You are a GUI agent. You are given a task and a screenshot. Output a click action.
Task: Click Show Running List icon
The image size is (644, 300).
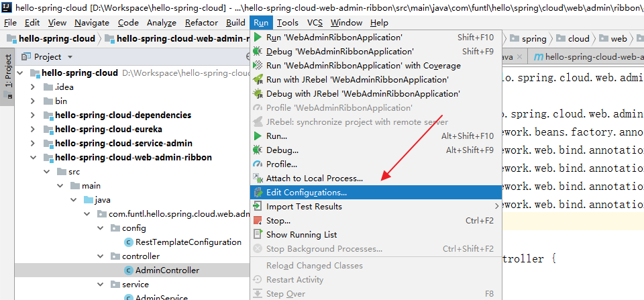point(258,235)
